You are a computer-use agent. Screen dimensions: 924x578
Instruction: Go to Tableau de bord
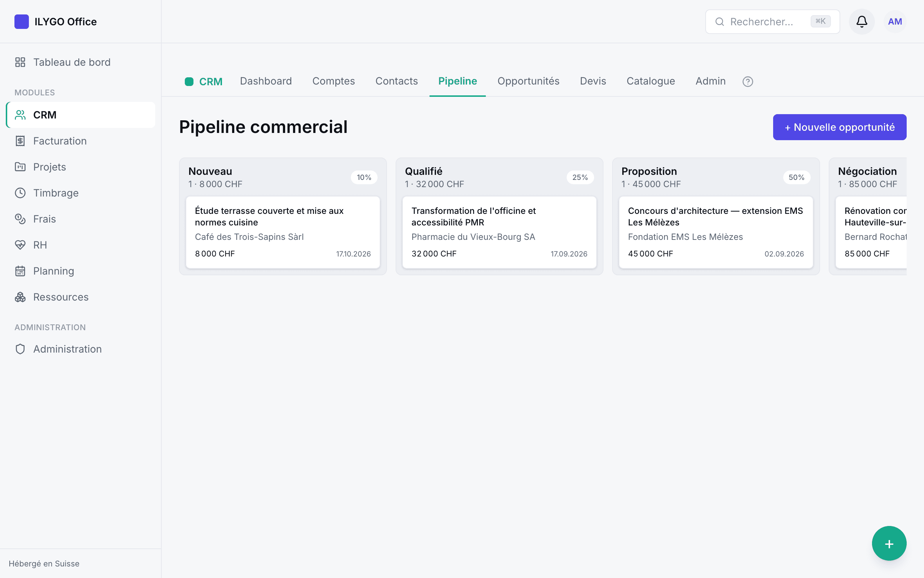click(81, 62)
